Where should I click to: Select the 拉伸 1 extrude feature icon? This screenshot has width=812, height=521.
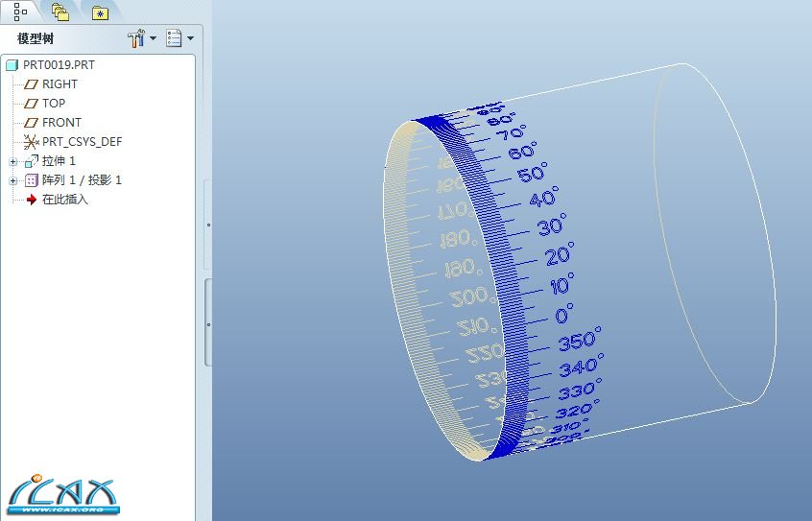(32, 161)
